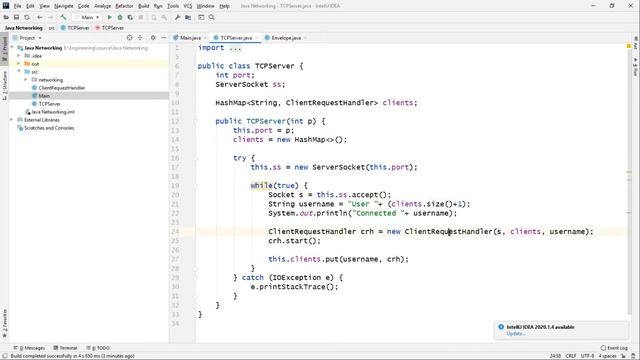Image resolution: width=640 pixels, height=360 pixels.
Task: Open the Project view selector dropdown
Action: [x=28, y=38]
